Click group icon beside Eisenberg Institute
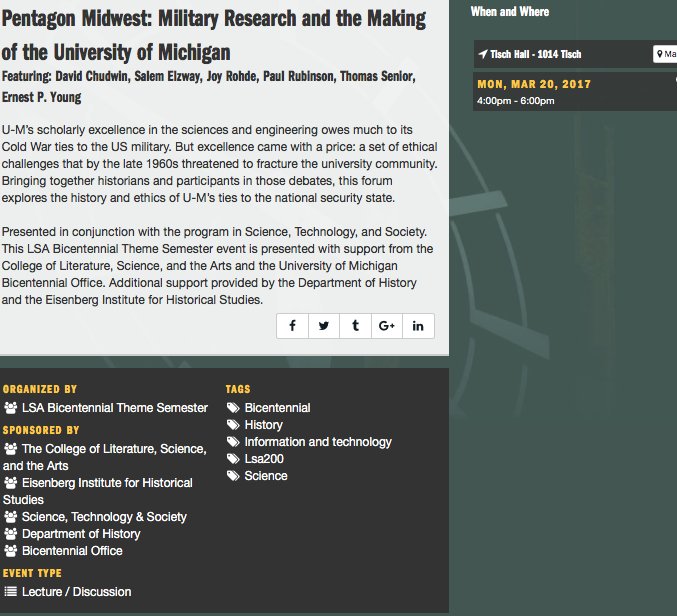Viewport: 677px width, 616px height. 11,483
